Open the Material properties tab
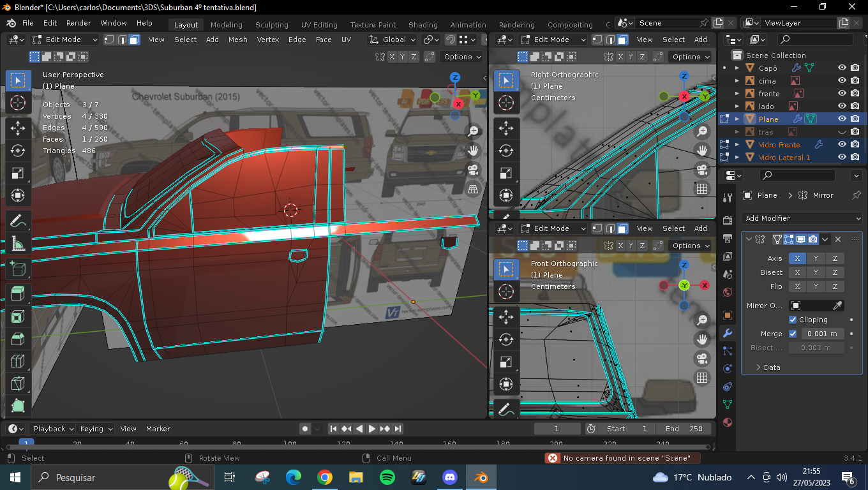Image resolution: width=868 pixels, height=490 pixels. (x=727, y=422)
